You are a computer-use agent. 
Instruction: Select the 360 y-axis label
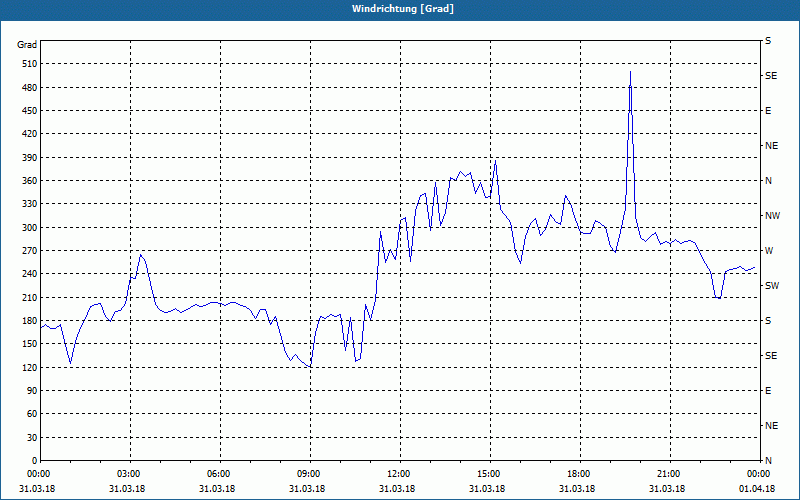[30, 181]
